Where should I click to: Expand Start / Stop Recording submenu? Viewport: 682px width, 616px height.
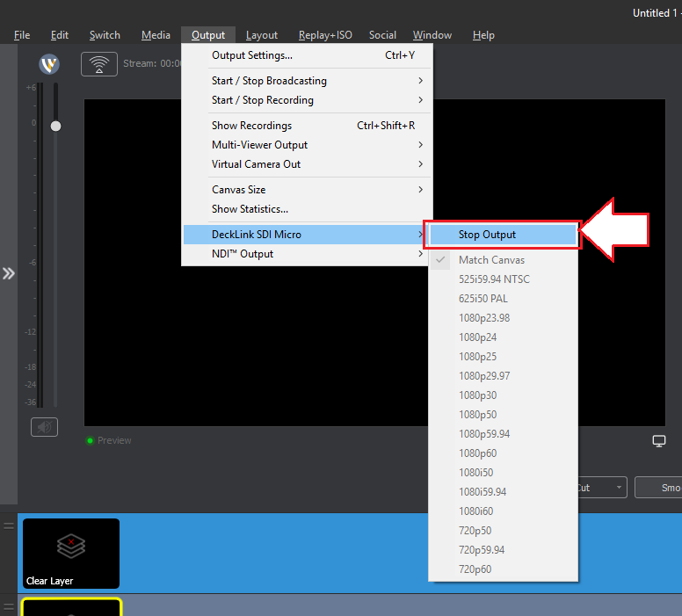307,100
